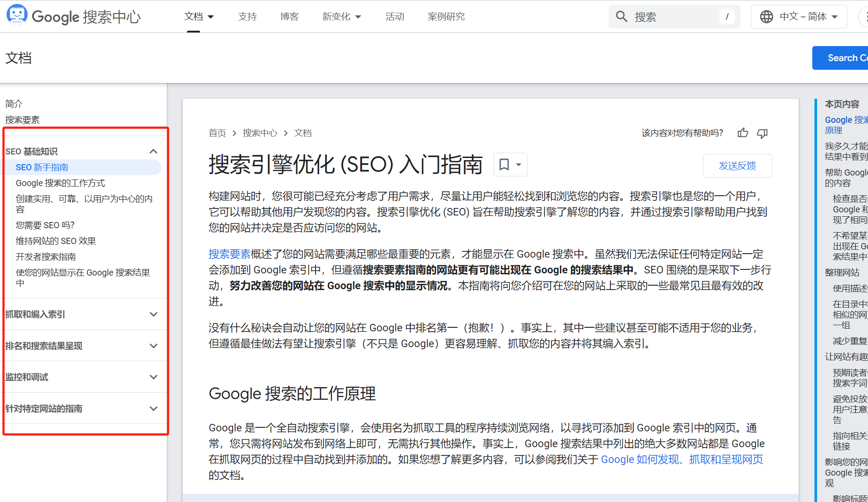
Task: Click the thumbs down not helpful icon
Action: click(762, 133)
